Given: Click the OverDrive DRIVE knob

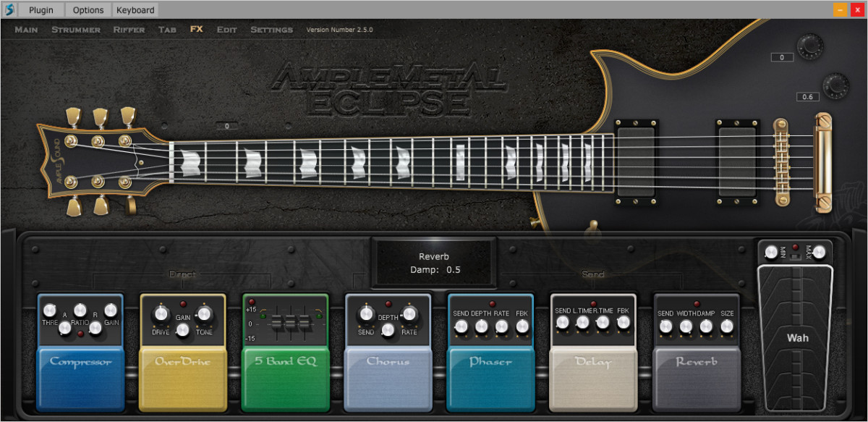Looking at the screenshot, I should tap(161, 313).
